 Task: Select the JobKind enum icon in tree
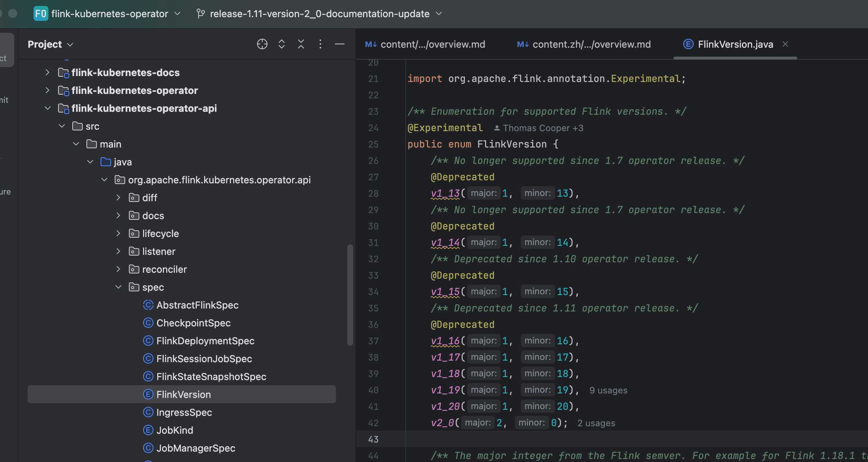tap(148, 430)
